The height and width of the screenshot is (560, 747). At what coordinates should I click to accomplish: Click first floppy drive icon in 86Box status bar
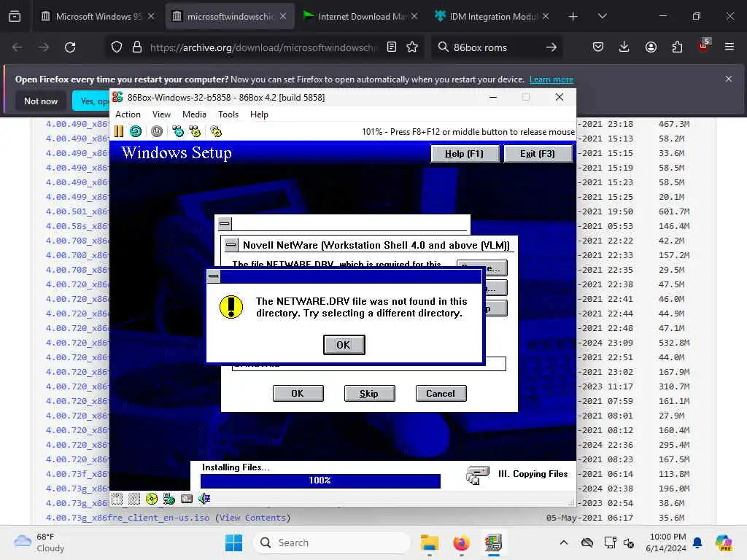coord(117,499)
